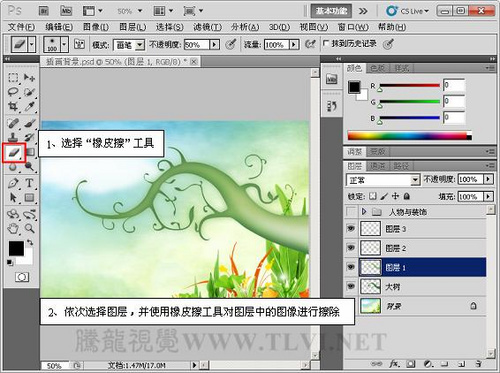Open the eraser opacity 50% slider arrow

(x=215, y=45)
